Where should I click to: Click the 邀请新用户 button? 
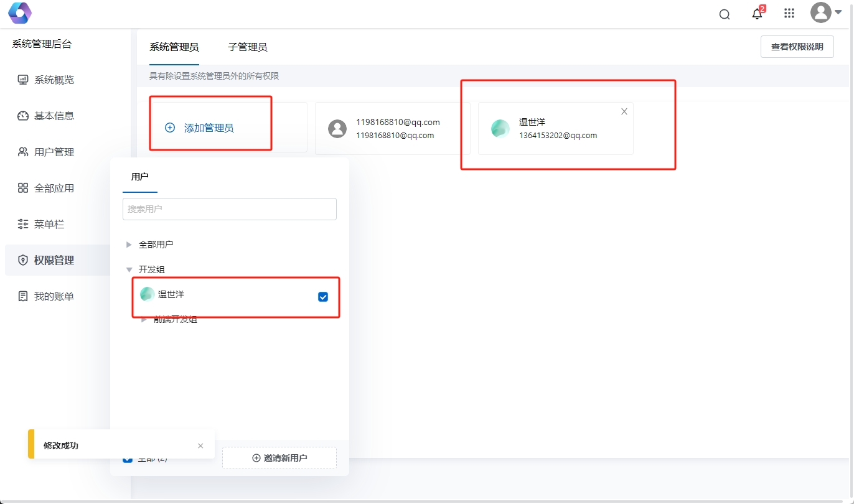[279, 457]
